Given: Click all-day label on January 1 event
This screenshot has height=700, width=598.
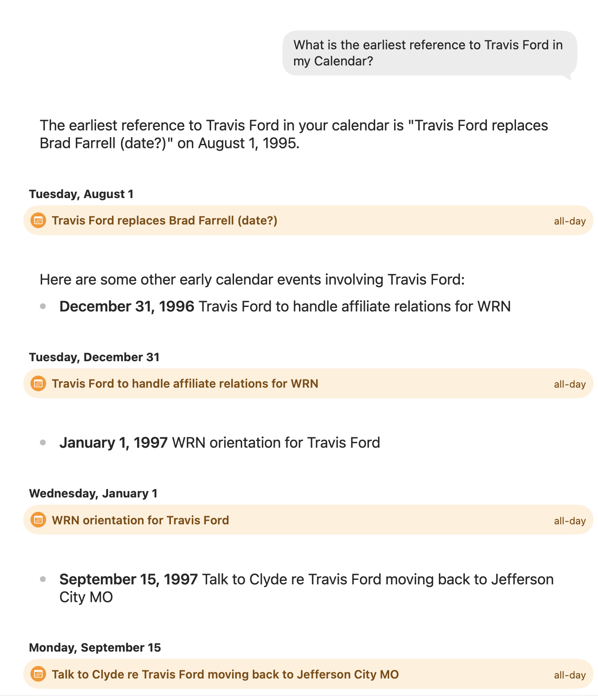Looking at the screenshot, I should click(x=570, y=521).
